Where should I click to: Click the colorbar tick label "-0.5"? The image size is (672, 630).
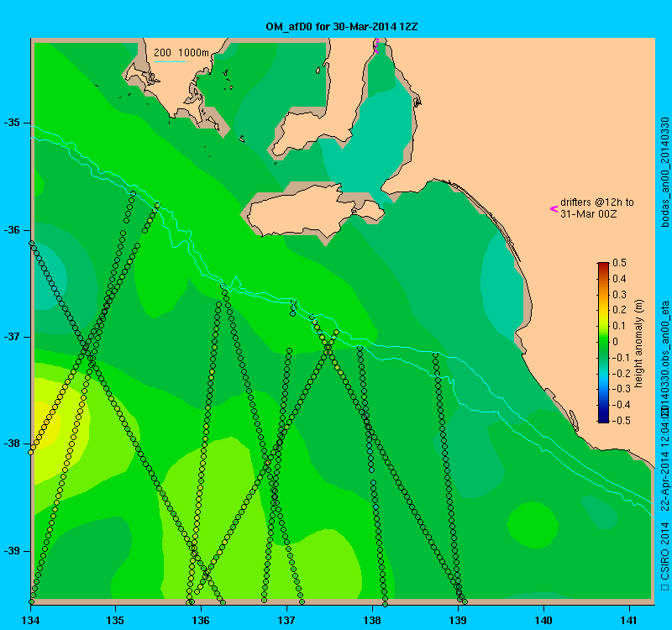click(621, 421)
